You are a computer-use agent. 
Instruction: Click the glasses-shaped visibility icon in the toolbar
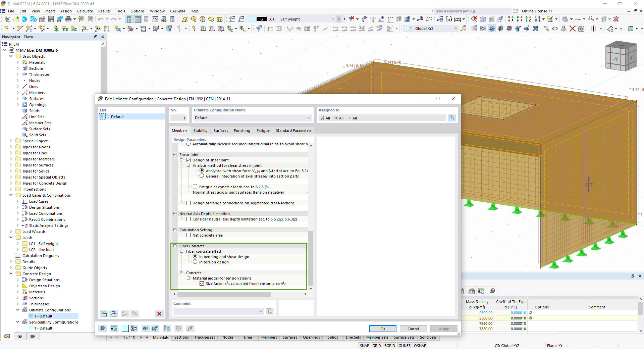coord(449,19)
